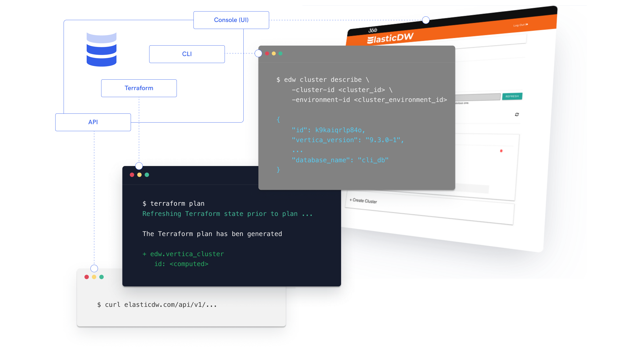The width and height of the screenshot is (644, 350).
Task: Click yellow dot in dark Terraform terminal
Action: coord(139,175)
